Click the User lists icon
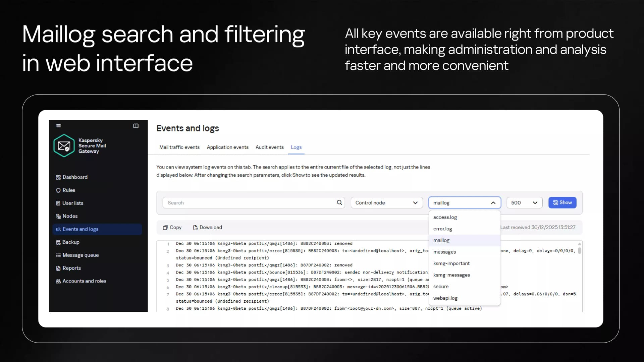The width and height of the screenshot is (644, 362). click(x=58, y=203)
